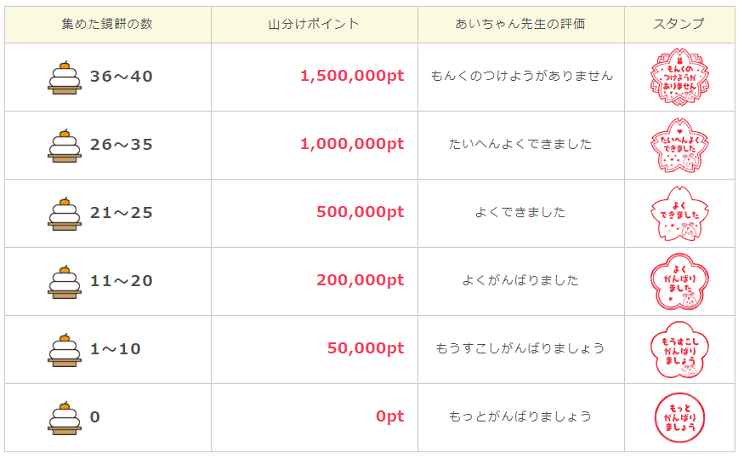Click the よくがんばりました flower stamp
The image size is (744, 459).
678,281
